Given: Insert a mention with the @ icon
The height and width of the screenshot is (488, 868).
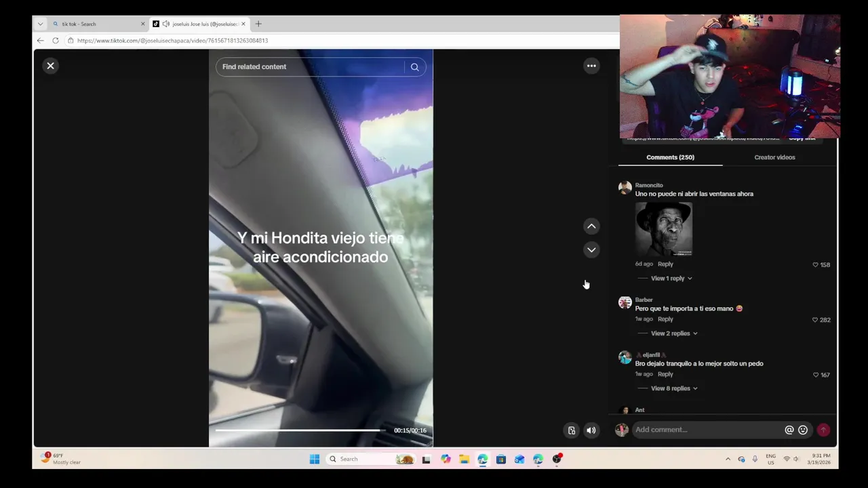Looking at the screenshot, I should [789, 430].
